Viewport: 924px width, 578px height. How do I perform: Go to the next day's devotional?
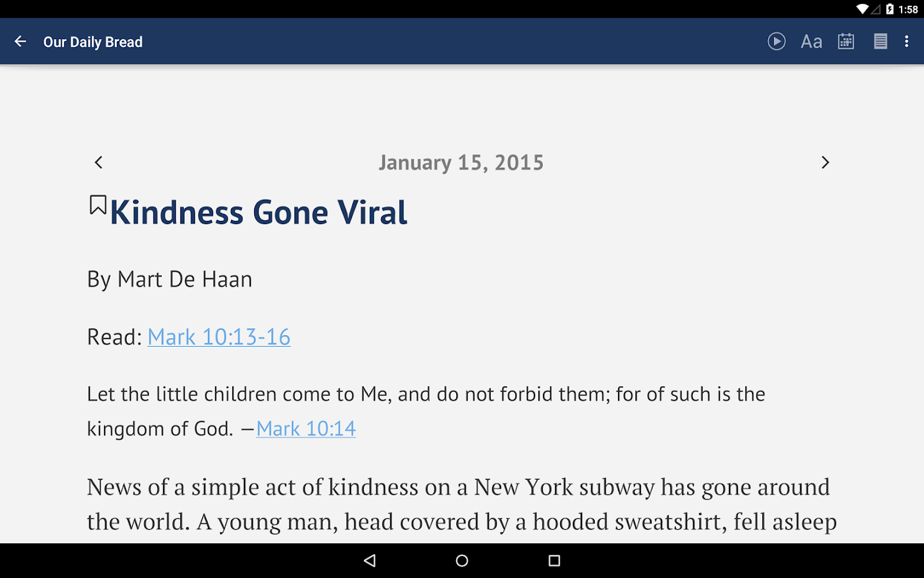[x=825, y=162]
